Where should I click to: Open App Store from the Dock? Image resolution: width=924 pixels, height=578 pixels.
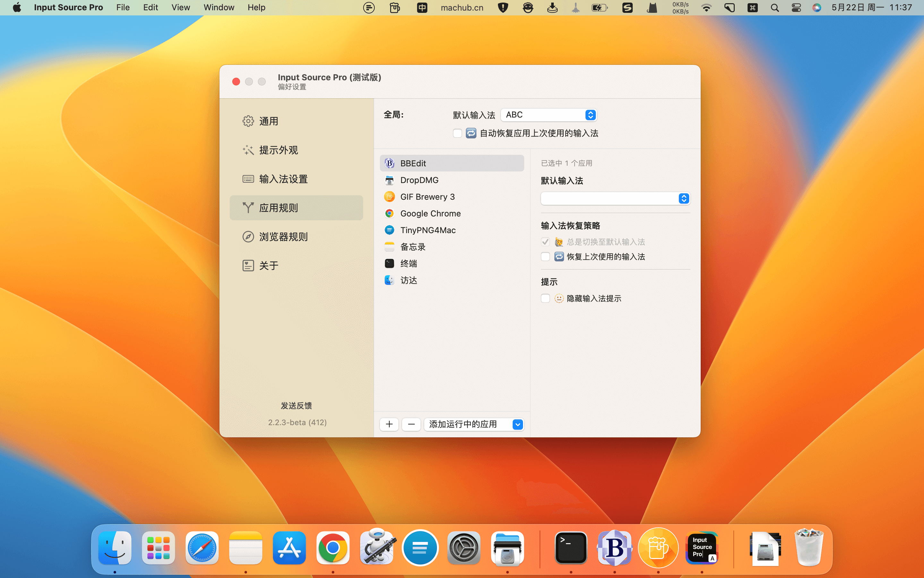point(289,548)
